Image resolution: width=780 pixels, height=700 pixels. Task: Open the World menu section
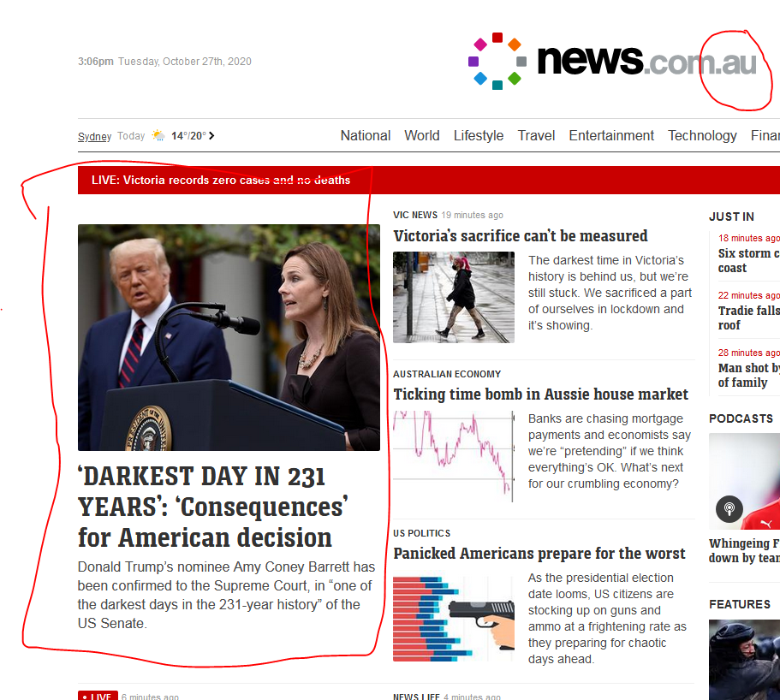tap(422, 136)
